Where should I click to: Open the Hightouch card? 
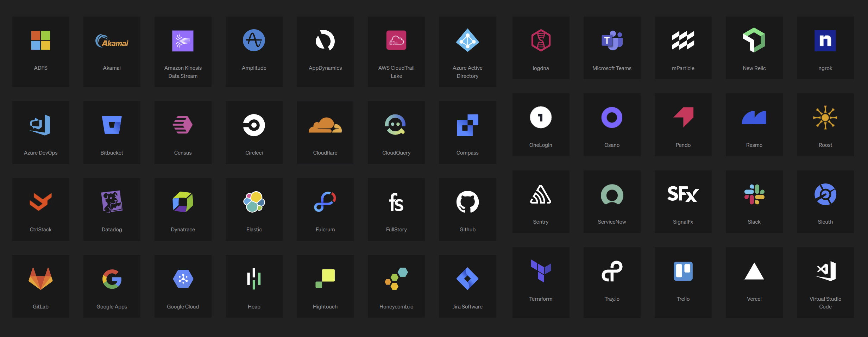[325, 286]
